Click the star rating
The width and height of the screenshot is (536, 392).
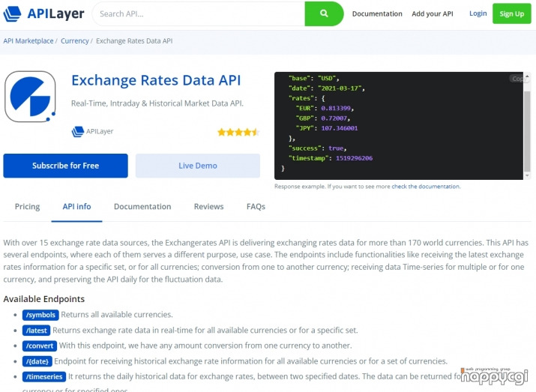(238, 132)
